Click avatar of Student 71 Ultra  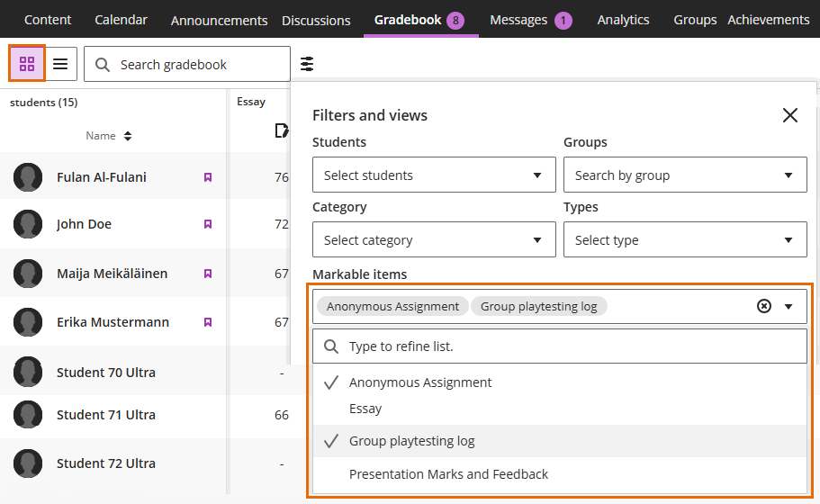point(28,415)
